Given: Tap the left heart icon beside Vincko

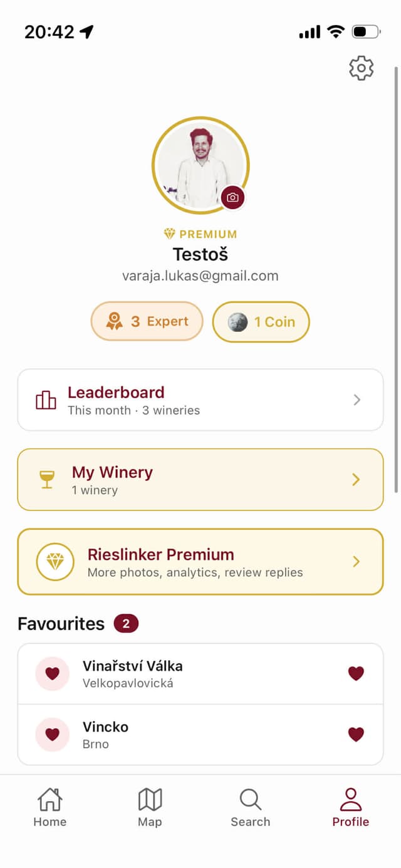Looking at the screenshot, I should point(53,735).
